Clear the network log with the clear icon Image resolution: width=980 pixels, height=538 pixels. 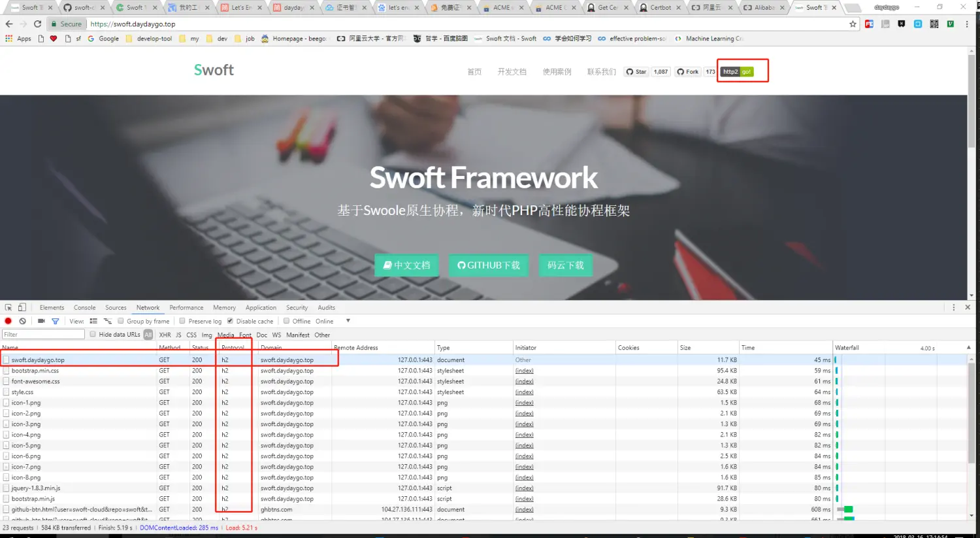[23, 321]
